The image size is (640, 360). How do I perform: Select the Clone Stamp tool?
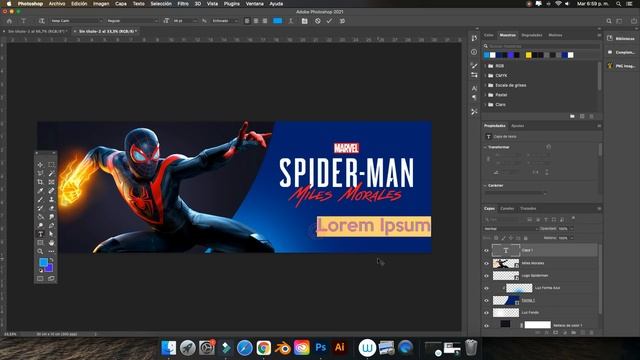51,200
